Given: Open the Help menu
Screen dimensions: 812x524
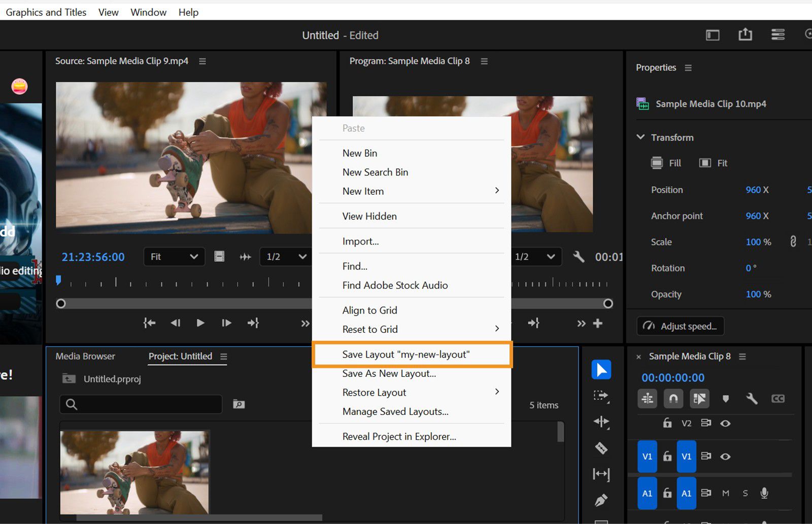Looking at the screenshot, I should [188, 12].
